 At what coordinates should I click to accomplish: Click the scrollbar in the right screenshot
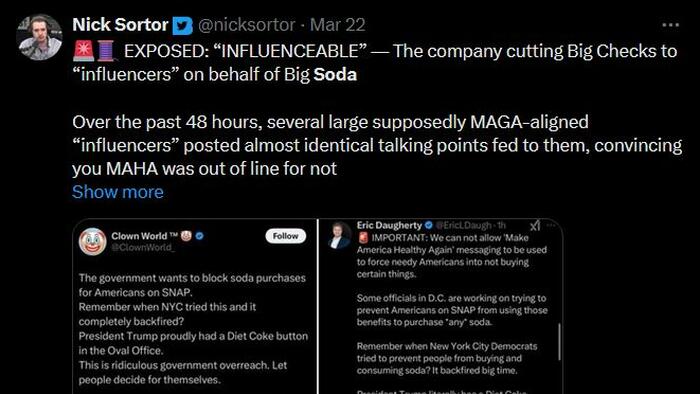pyautogui.click(x=559, y=342)
